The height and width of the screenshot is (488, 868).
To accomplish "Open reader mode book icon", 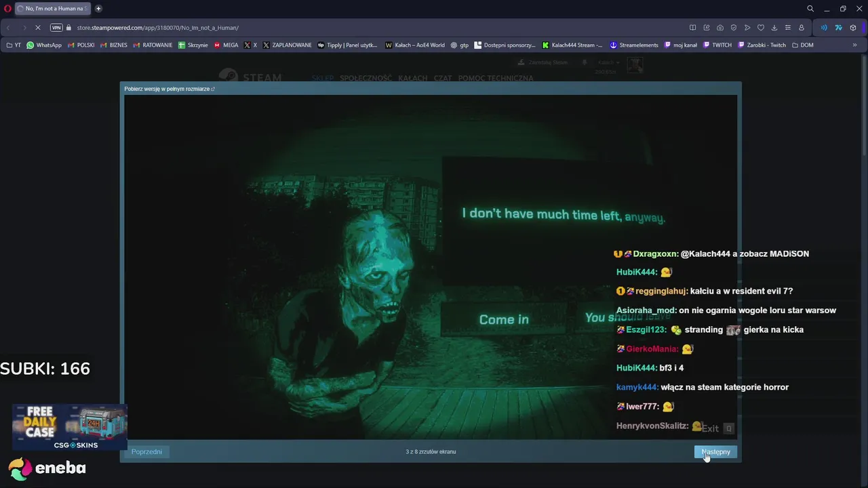I will (692, 28).
